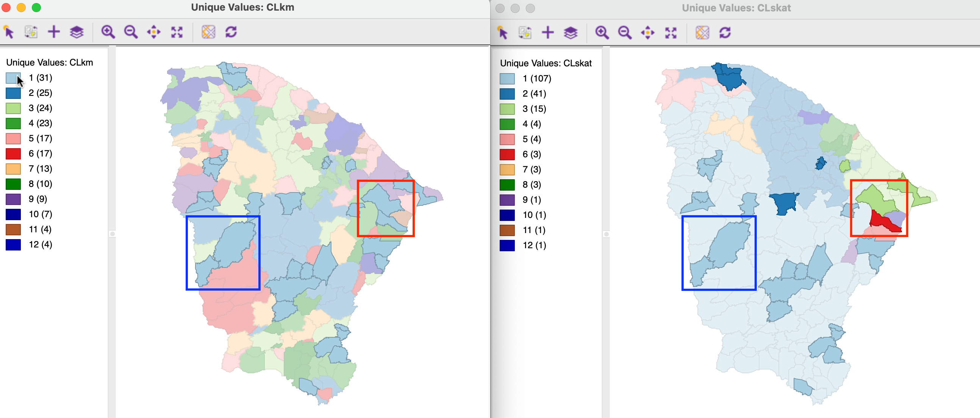This screenshot has height=418, width=980.
Task: Click legend splitter handle in CLskat window
Action: tap(606, 234)
